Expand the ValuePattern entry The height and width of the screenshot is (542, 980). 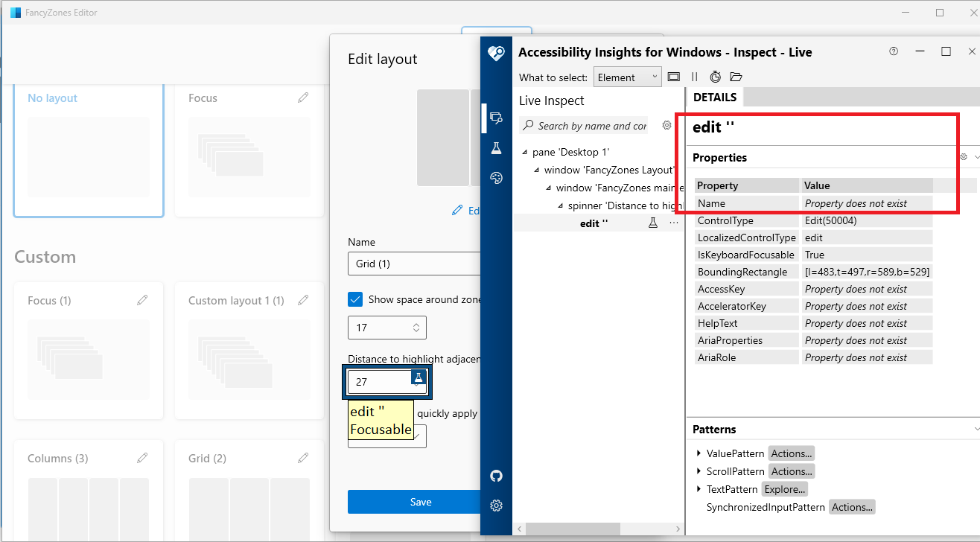699,453
